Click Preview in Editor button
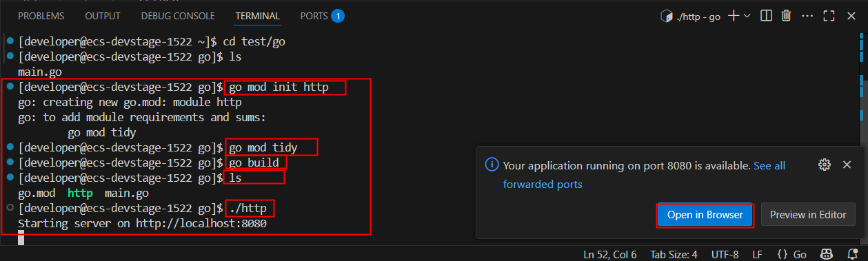This screenshot has height=261, width=868. 807,215
